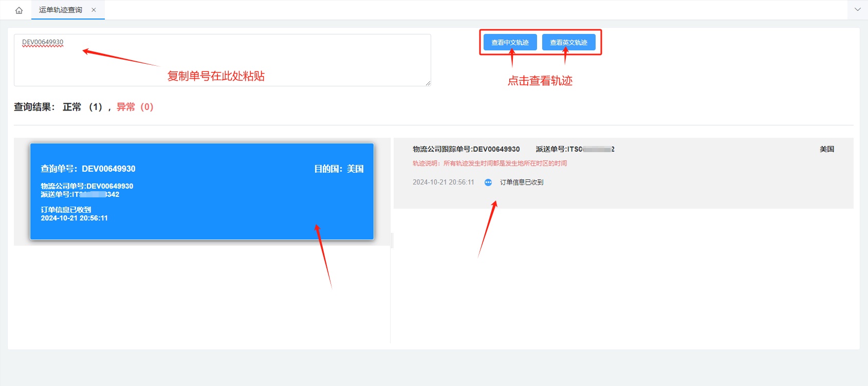Screen dimensions: 868x386
Task: Click the vertical splitter between result panels
Action: [392, 240]
